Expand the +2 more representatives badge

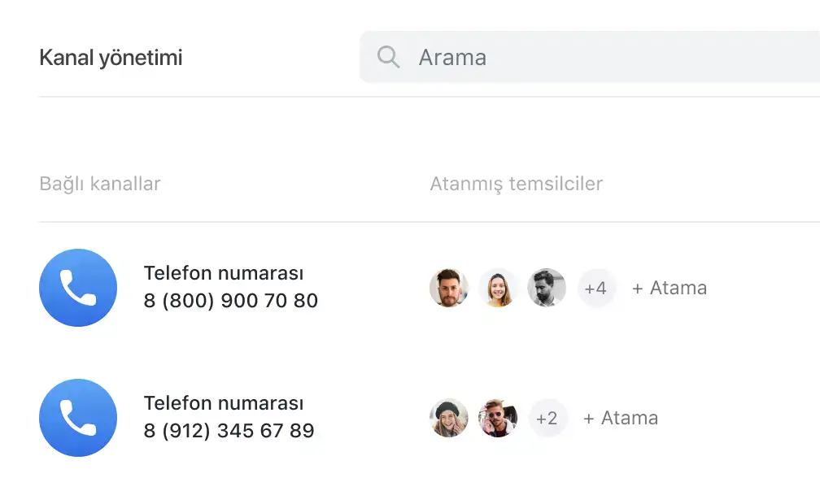pos(547,418)
